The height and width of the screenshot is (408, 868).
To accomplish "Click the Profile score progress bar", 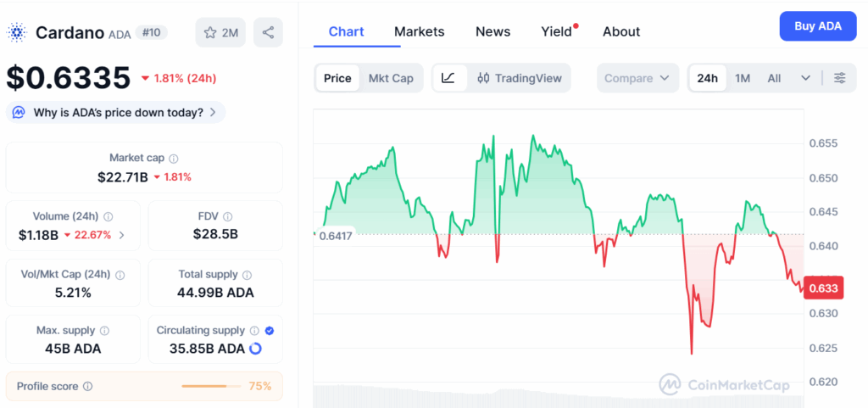I will tap(211, 386).
